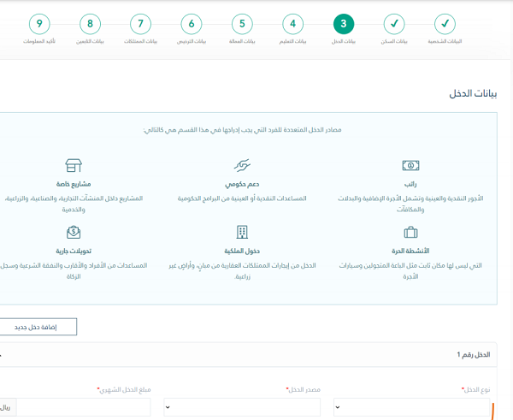Click the راتب title text

410,184
